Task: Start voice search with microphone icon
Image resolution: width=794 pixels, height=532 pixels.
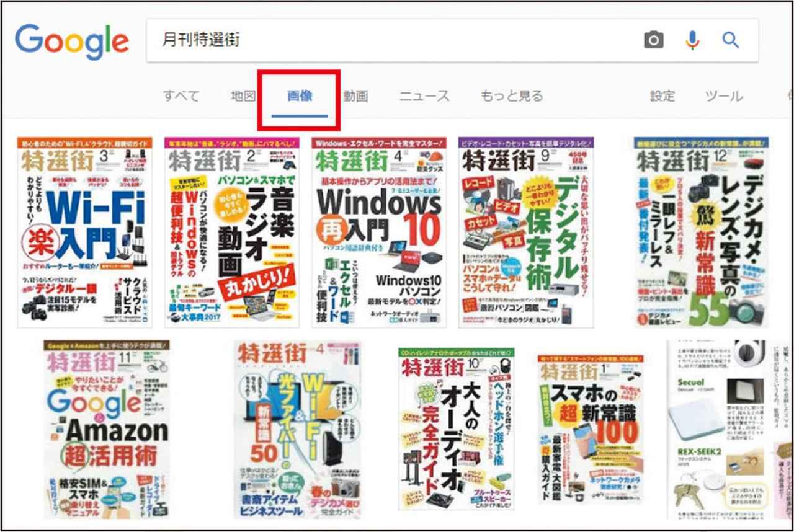Action: 692,41
